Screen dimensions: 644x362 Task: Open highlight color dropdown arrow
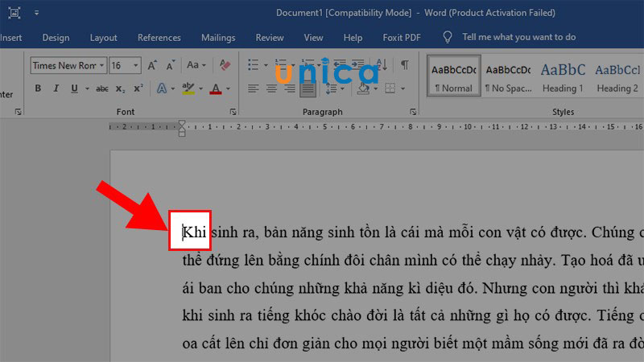[x=200, y=88]
